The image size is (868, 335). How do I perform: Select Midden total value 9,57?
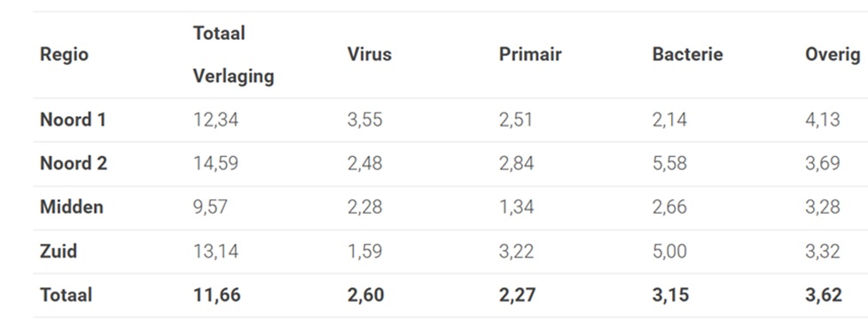pyautogui.click(x=210, y=207)
